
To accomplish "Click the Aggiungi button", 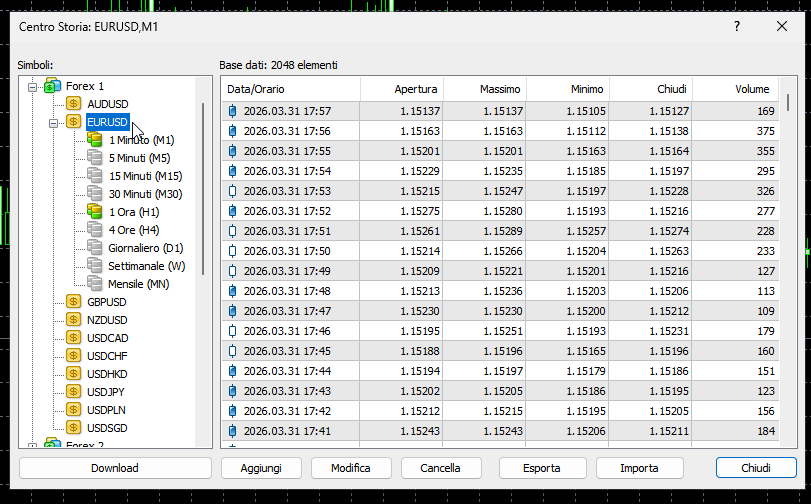I will coord(261,468).
